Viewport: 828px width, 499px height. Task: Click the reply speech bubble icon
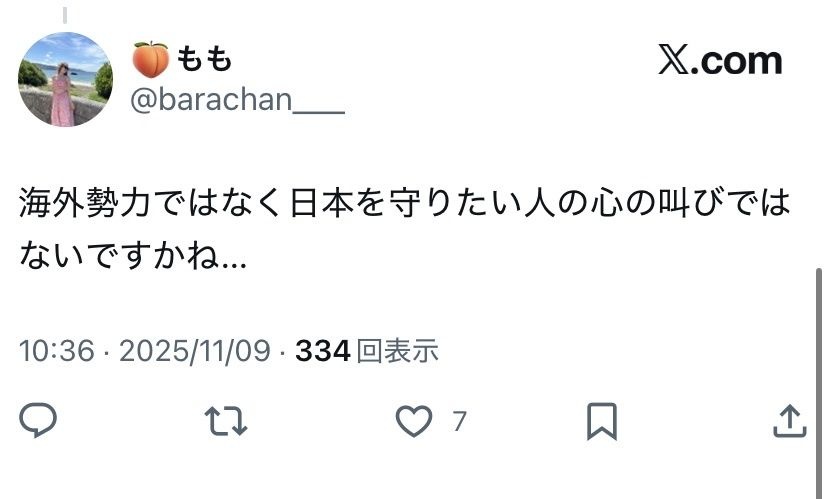(x=38, y=420)
